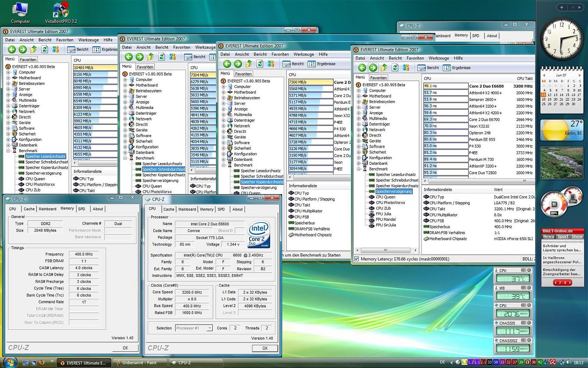Click the green Forward arrow in the Speicherverzögerung EVEREST window
This screenshot has width=588, height=368.
(x=373, y=68)
